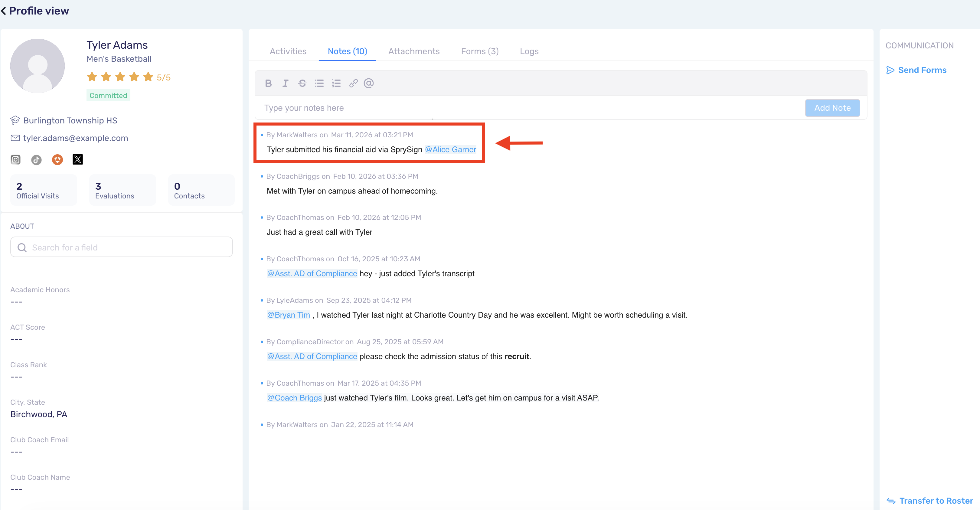Screen dimensions: 980x510
Task: Click tyler.adams@example.com email address
Action: (x=75, y=138)
